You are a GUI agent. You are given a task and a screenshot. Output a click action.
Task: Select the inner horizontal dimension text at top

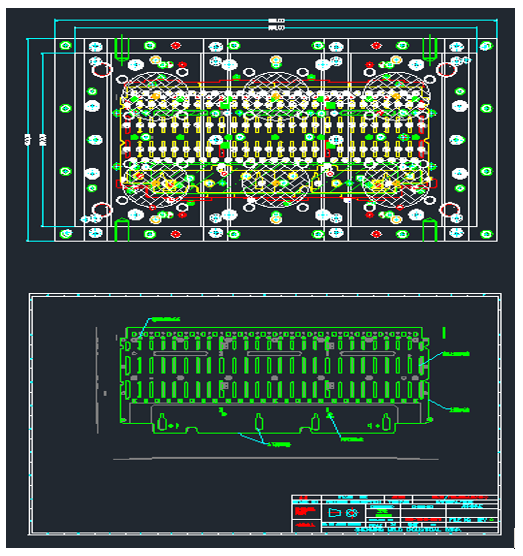[277, 28]
